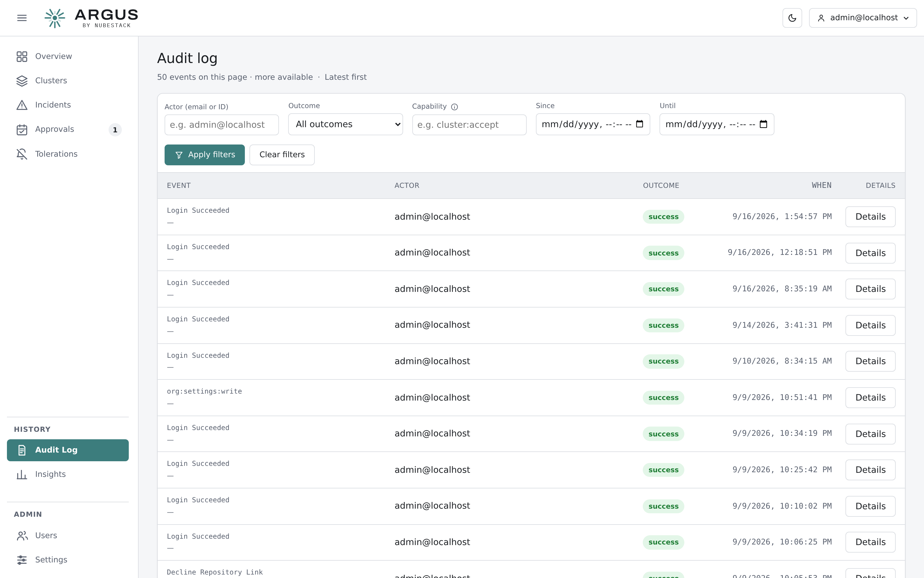Screen dimensions: 924x578
Task: Open Details for the 10:06:25 PM login
Action: coord(870,542)
